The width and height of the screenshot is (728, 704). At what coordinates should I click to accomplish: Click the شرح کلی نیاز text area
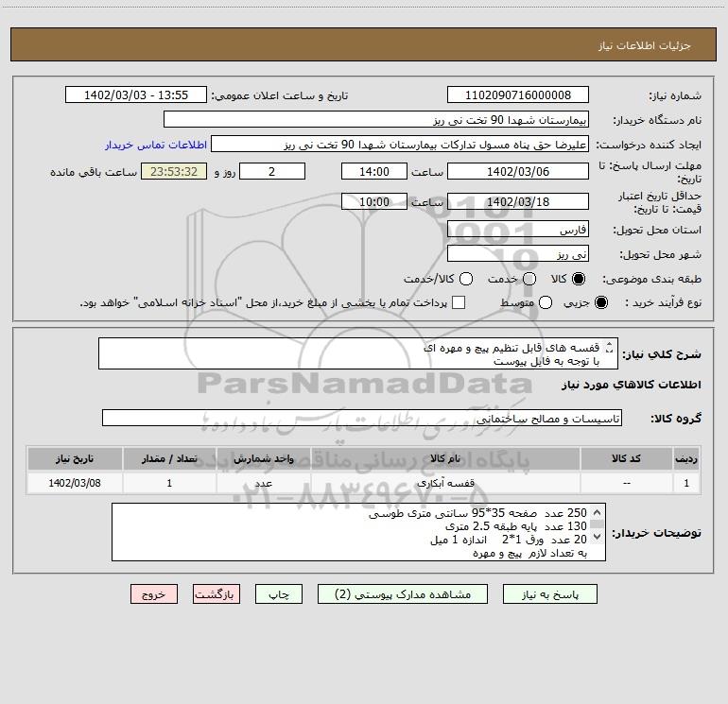click(358, 353)
